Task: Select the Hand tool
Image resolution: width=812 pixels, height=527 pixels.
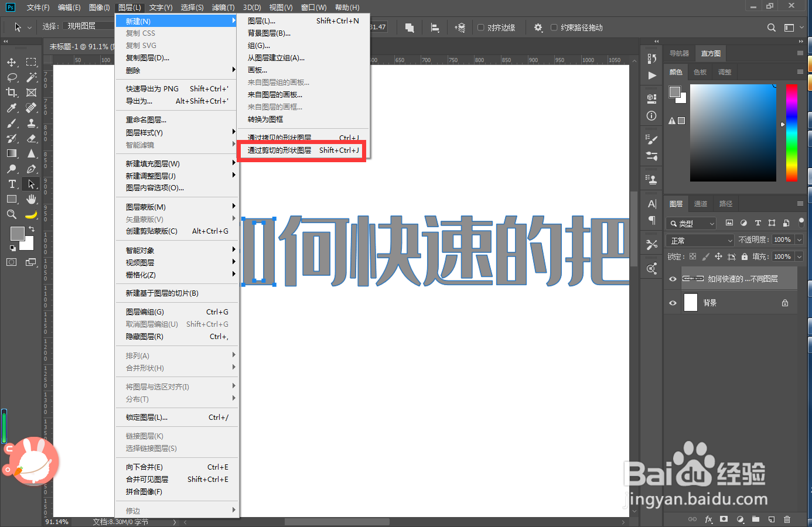Action: tap(31, 199)
